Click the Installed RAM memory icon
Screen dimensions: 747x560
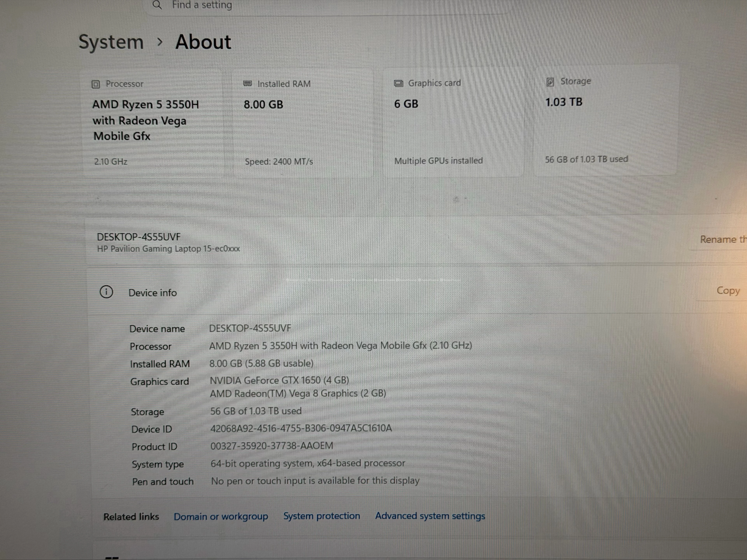click(x=247, y=83)
